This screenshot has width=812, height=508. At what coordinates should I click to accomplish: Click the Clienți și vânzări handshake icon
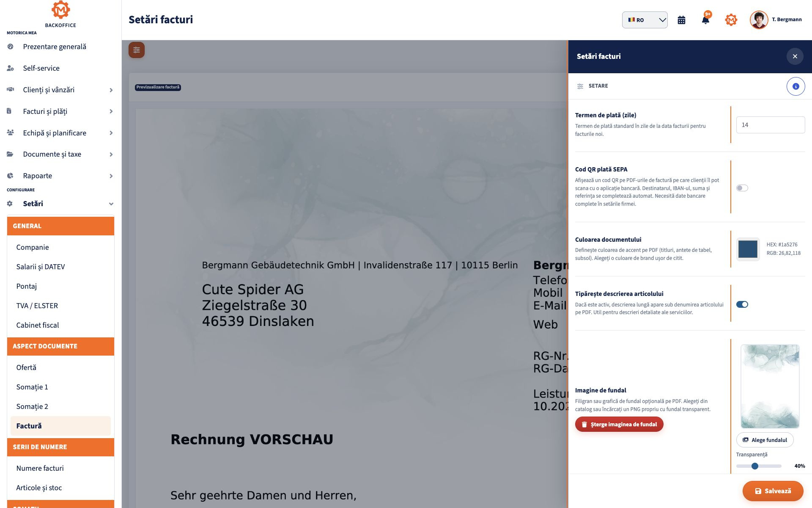pyautogui.click(x=11, y=90)
